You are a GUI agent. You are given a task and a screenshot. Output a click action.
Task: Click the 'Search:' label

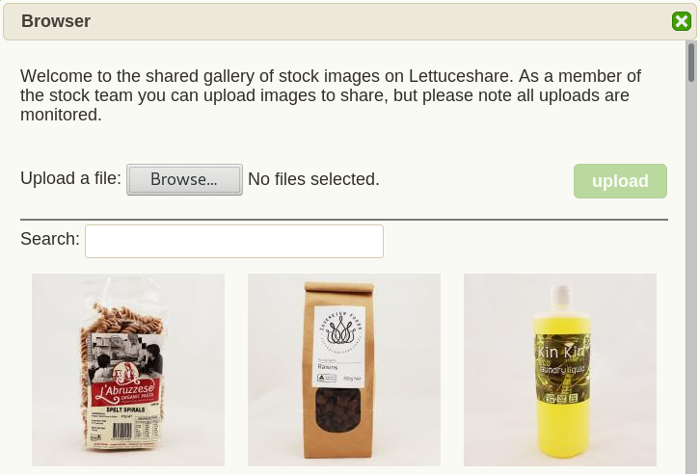[x=50, y=239]
